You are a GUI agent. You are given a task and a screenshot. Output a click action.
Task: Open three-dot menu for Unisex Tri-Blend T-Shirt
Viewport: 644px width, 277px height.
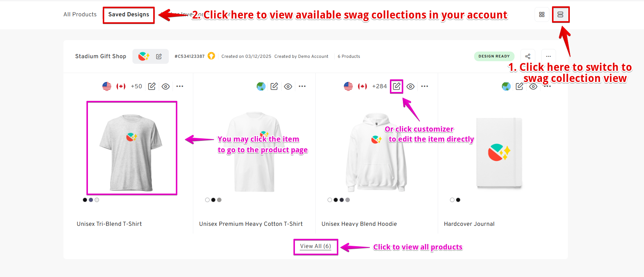tap(180, 86)
